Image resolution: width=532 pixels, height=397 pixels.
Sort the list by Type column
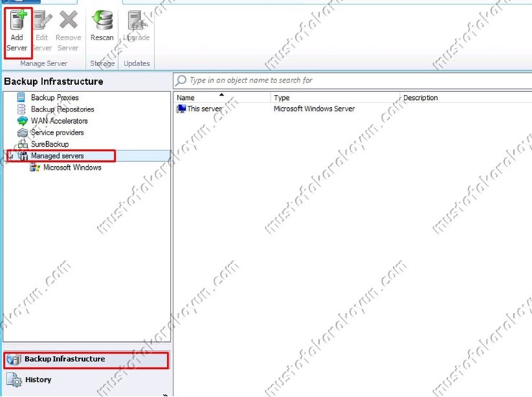[335, 98]
